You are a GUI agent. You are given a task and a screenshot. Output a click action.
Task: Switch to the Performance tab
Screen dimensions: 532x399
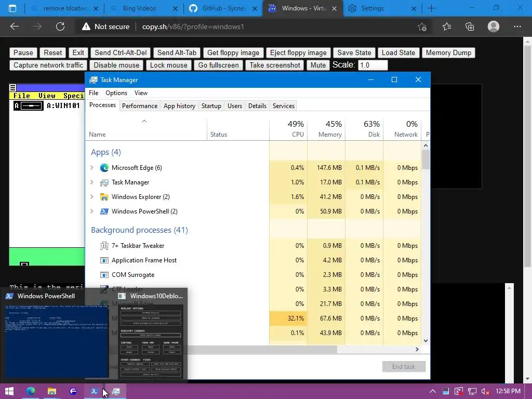(x=140, y=106)
